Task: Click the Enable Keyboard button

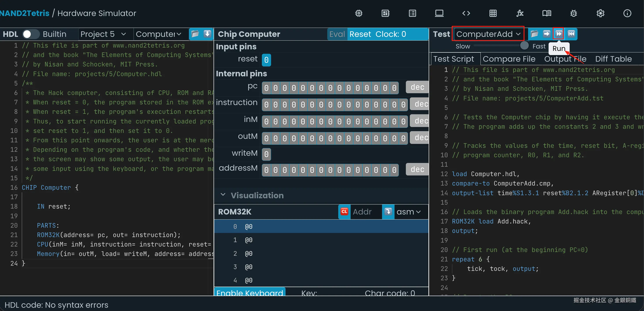Action: (250, 292)
